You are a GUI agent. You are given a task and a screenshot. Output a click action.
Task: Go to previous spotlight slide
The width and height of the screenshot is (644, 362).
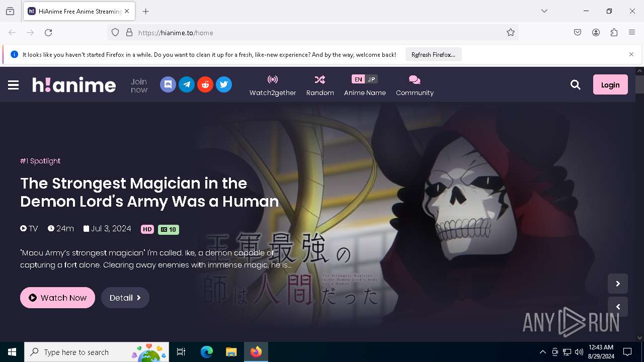pyautogui.click(x=618, y=307)
